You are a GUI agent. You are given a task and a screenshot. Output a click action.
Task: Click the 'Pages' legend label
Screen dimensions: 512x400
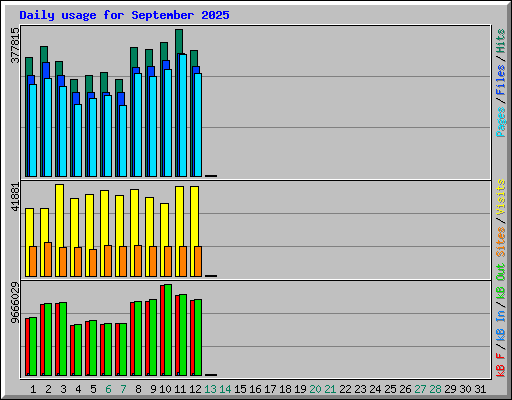(x=501, y=122)
